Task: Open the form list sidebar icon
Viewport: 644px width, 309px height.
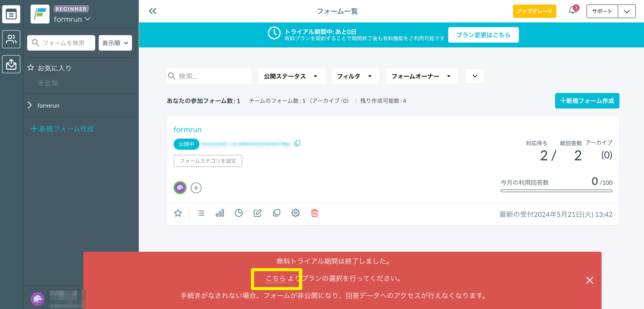Action: coord(11,14)
